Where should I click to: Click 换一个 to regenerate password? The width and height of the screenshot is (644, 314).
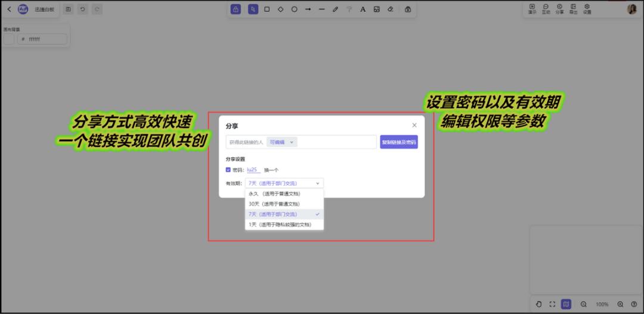coord(271,170)
